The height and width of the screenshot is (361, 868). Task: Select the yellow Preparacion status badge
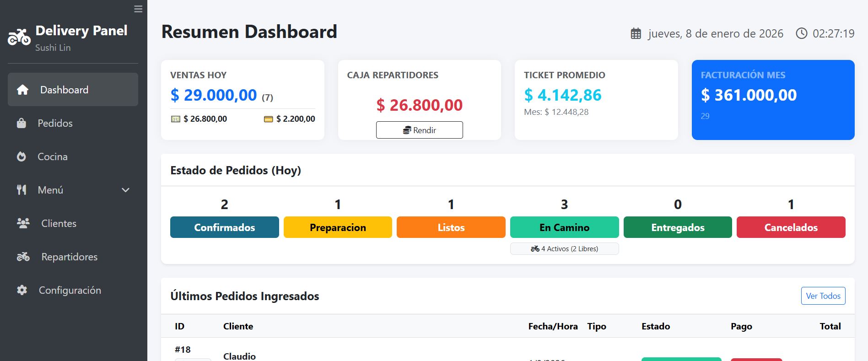click(338, 227)
